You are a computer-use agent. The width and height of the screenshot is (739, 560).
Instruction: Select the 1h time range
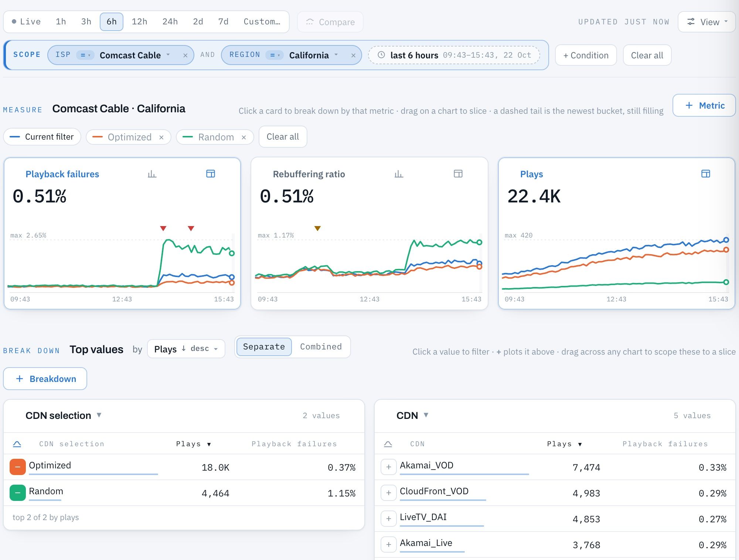(x=61, y=22)
